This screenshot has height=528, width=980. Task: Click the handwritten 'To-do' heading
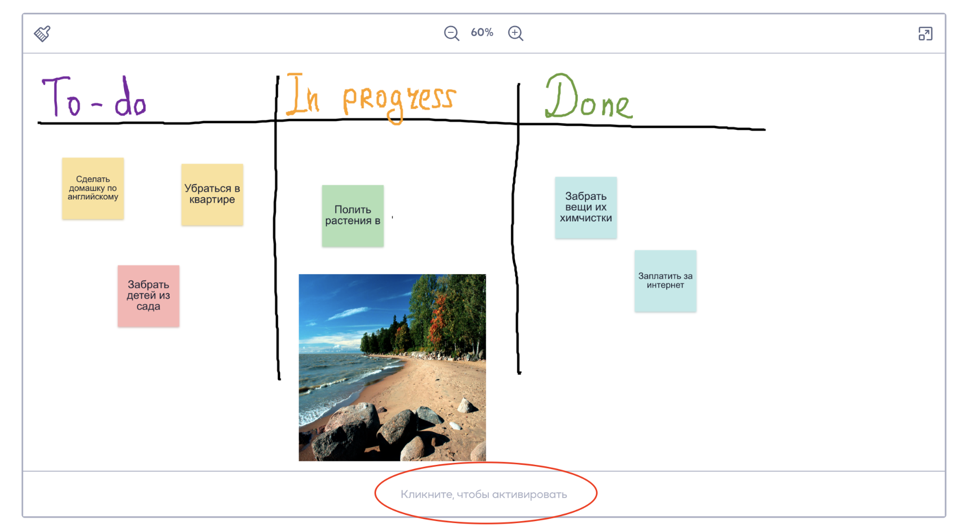[x=94, y=96]
